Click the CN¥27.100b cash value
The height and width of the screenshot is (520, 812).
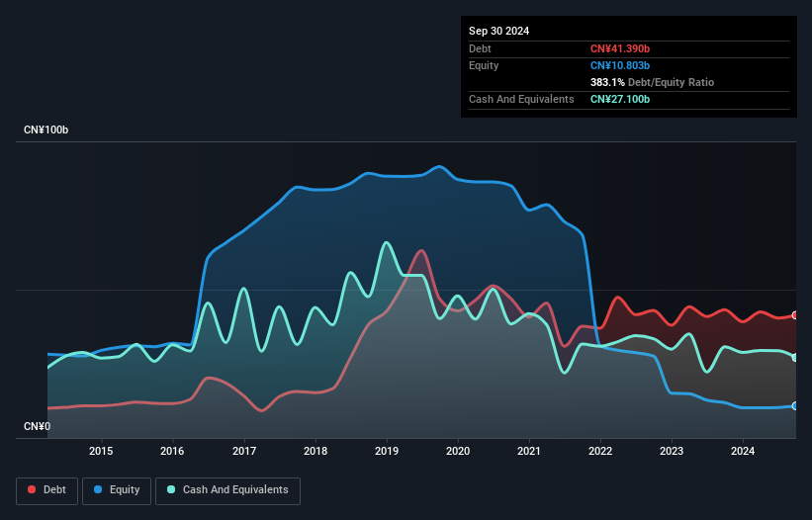[620, 99]
